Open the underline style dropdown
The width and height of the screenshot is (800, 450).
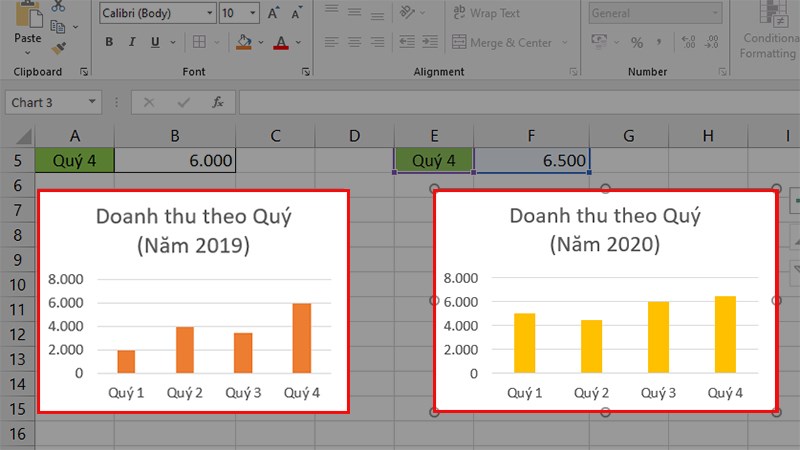click(173, 42)
